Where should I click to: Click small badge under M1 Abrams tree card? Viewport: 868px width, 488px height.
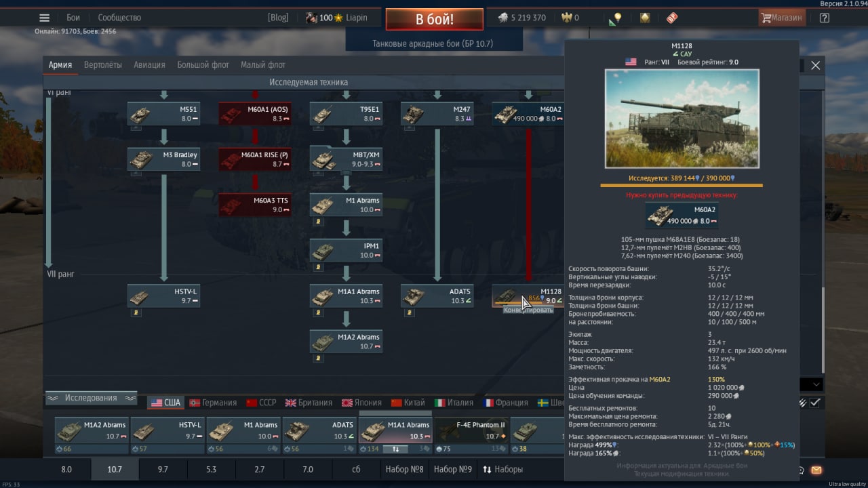317,221
